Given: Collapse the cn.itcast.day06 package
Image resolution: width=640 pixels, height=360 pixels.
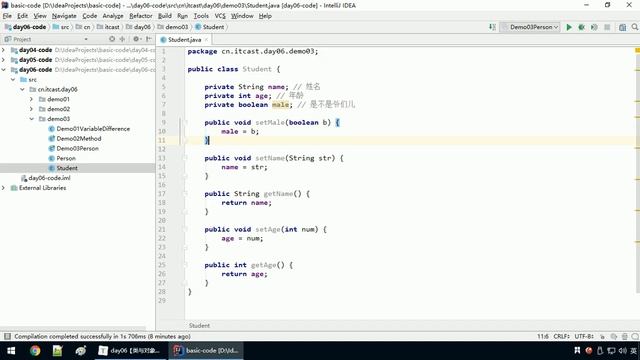Looking at the screenshot, I should pyautogui.click(x=22, y=89).
